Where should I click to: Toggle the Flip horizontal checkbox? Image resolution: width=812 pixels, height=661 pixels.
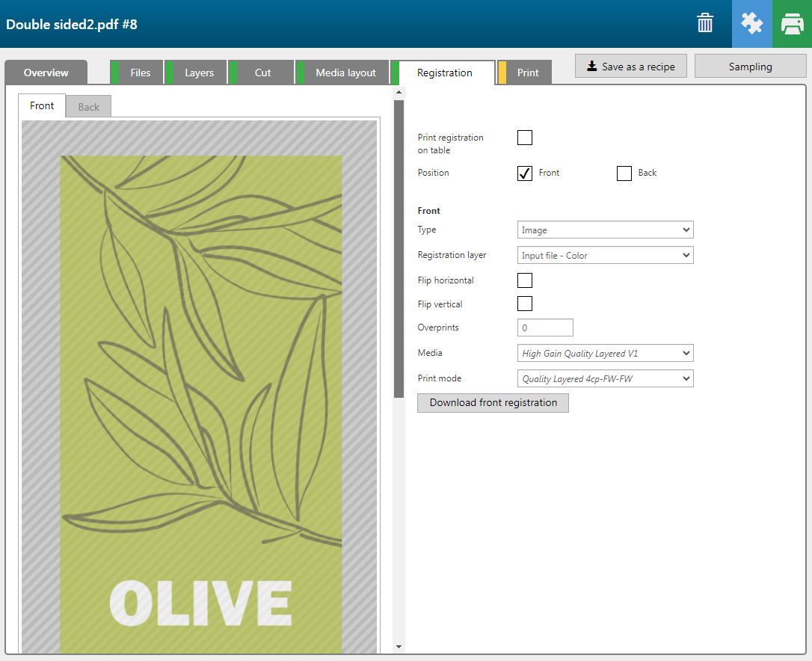pos(525,280)
